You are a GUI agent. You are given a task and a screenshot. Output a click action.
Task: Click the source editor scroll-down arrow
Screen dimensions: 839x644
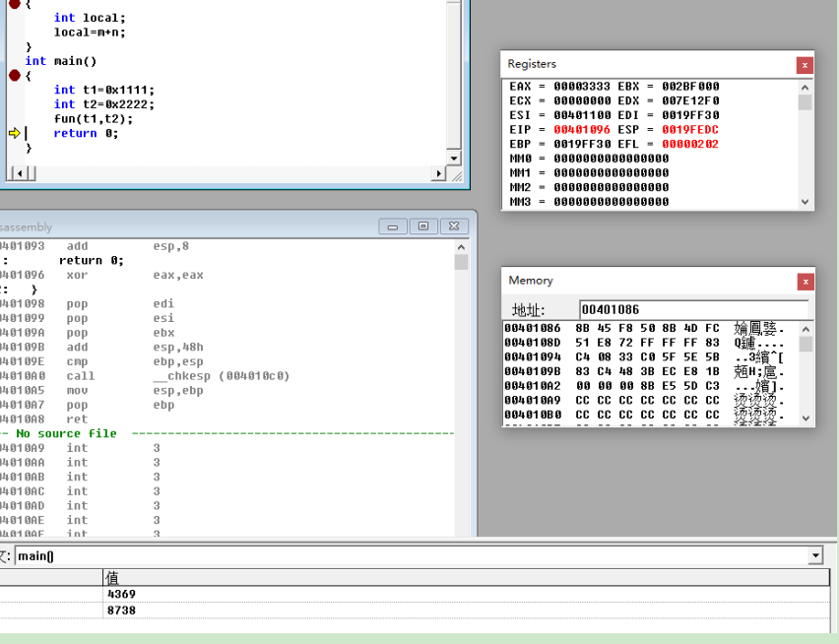[454, 158]
